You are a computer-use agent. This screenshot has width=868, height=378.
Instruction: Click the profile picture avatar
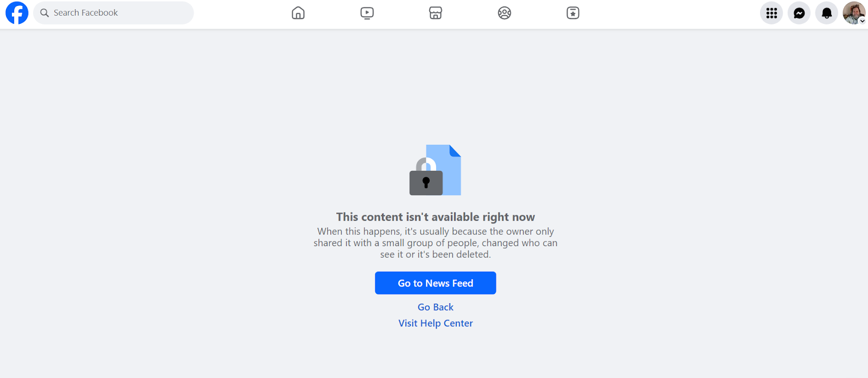(854, 13)
